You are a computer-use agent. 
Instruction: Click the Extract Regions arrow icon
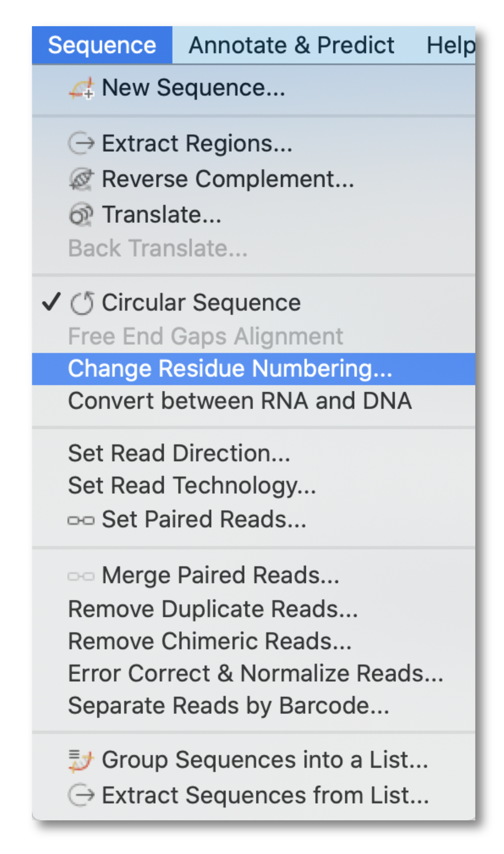coord(81,143)
